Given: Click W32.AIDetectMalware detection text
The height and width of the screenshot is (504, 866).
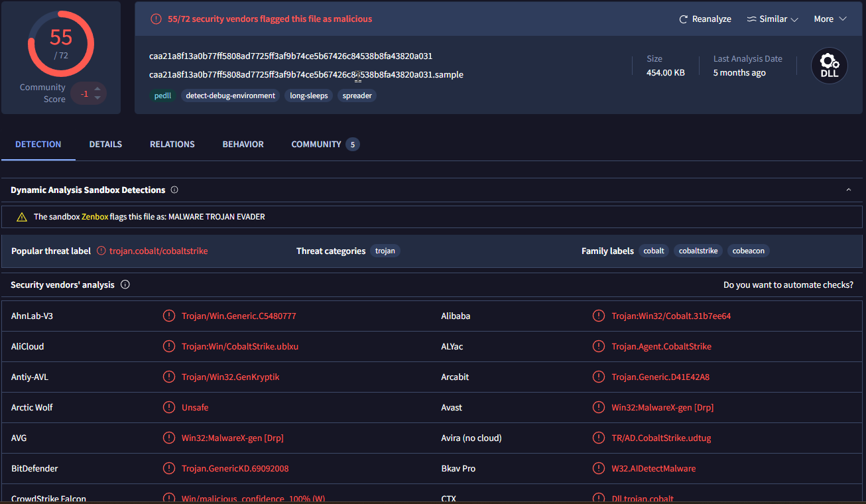Looking at the screenshot, I should [x=654, y=468].
